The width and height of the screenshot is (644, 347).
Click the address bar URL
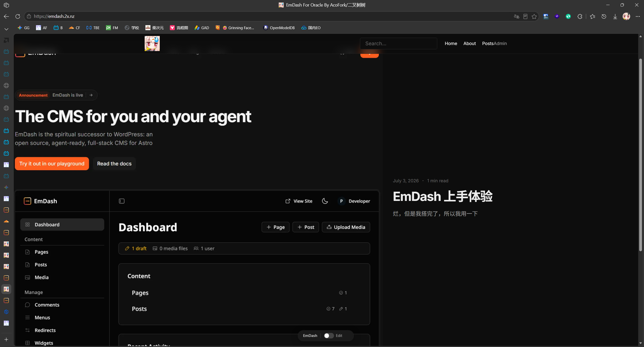[54, 16]
